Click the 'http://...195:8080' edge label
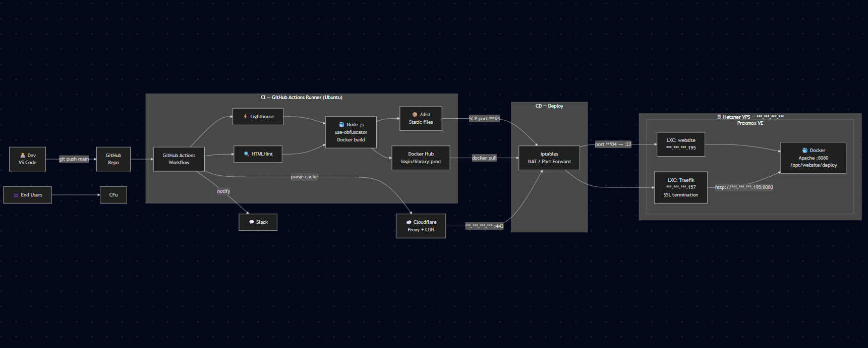The height and width of the screenshot is (348, 868). (744, 187)
